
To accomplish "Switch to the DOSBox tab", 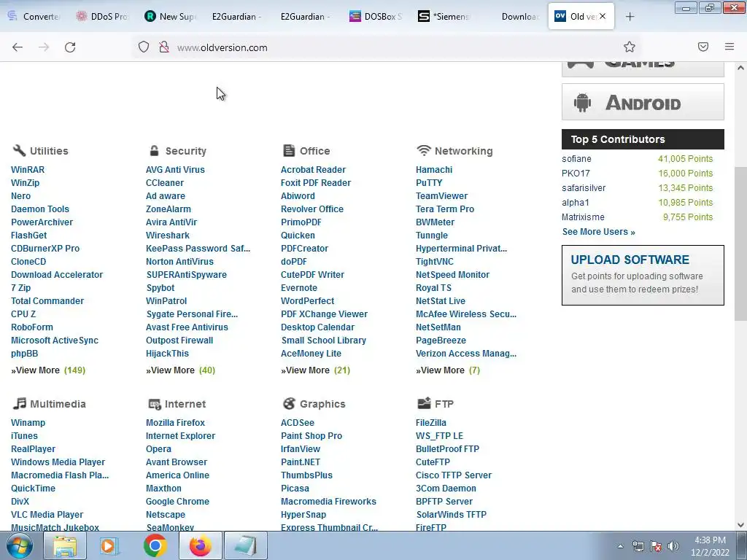I will coord(376,16).
